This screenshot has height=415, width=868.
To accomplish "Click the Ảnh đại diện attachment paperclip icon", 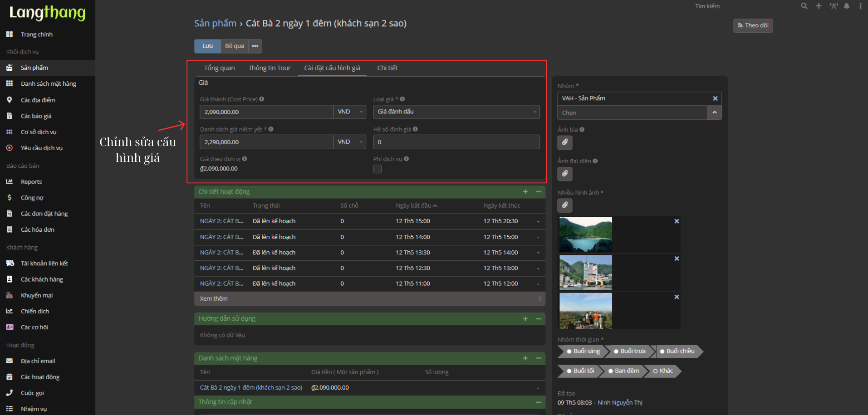I will click(564, 174).
